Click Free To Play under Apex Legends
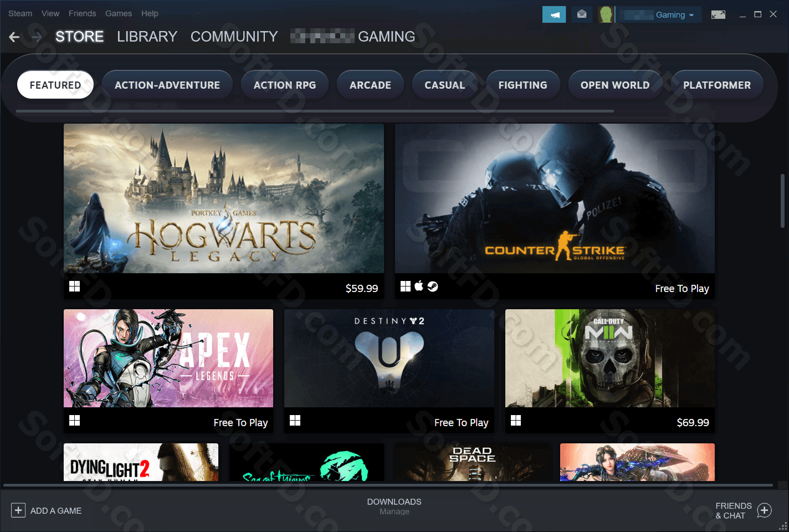789x532 pixels. pos(240,422)
